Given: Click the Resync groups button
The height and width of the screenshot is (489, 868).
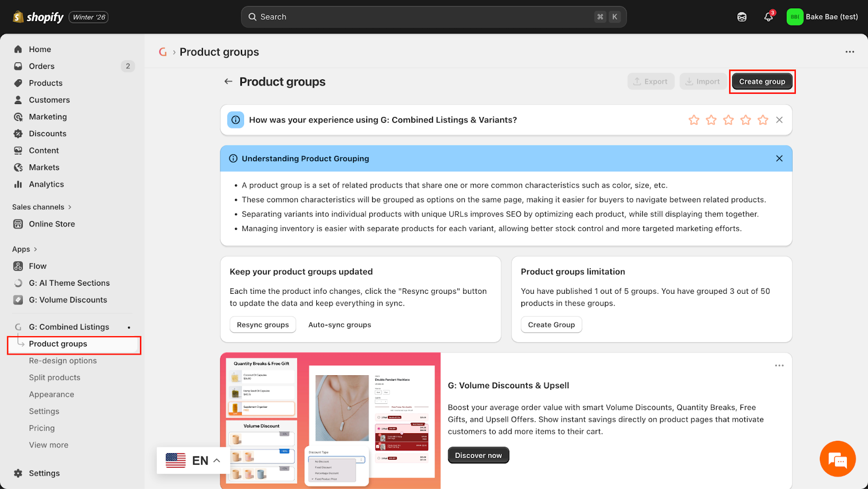Looking at the screenshot, I should [263, 325].
